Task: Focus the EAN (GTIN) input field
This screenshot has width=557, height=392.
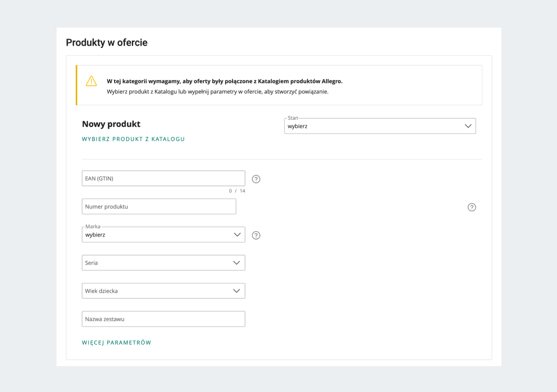Action: (x=163, y=179)
